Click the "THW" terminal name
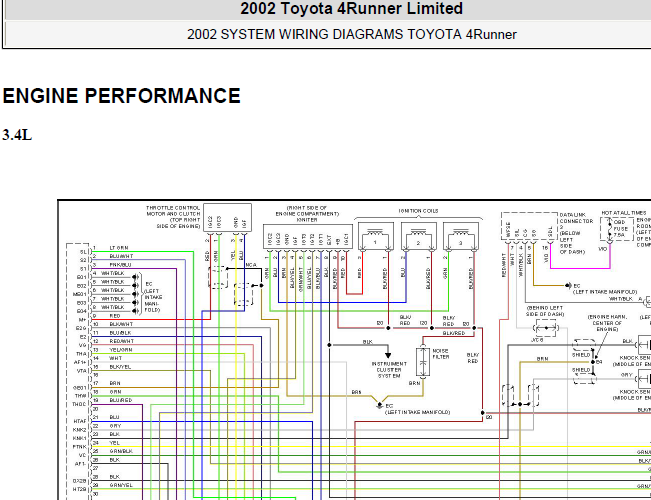Viewport: 651px width, 500px height. click(81, 396)
